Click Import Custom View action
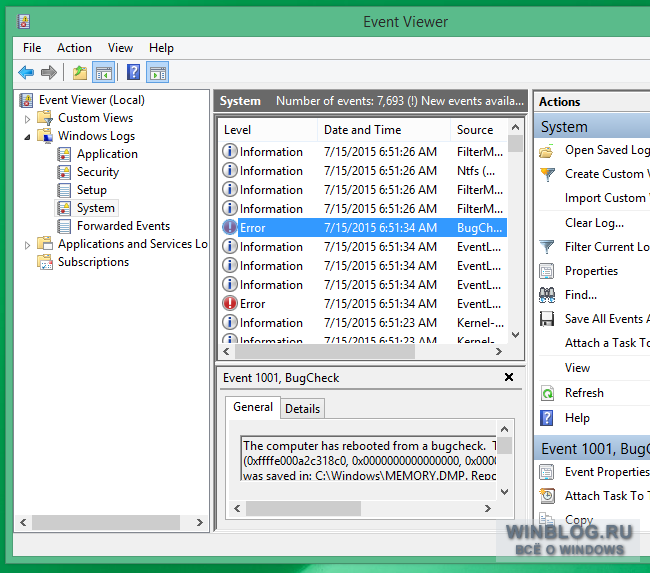650x573 pixels. (607, 198)
